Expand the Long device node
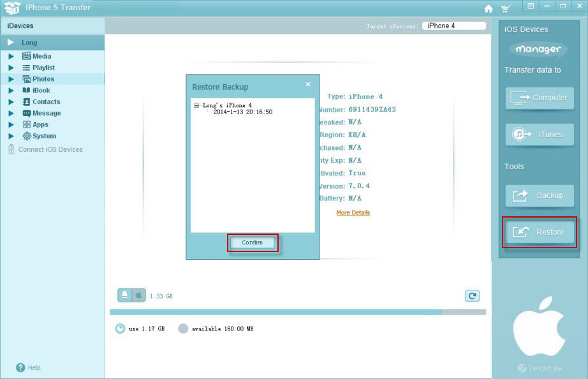The height and width of the screenshot is (379, 588). tap(10, 42)
